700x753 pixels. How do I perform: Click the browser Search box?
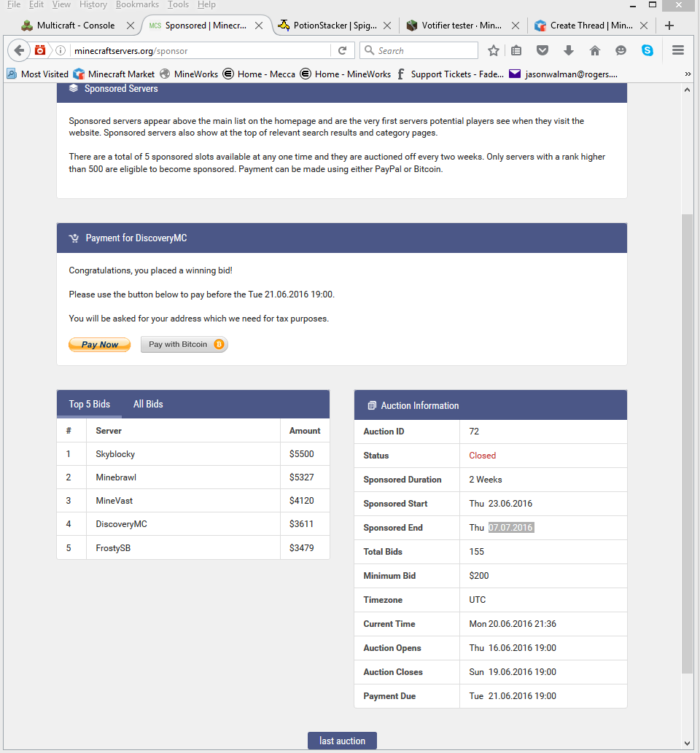419,50
